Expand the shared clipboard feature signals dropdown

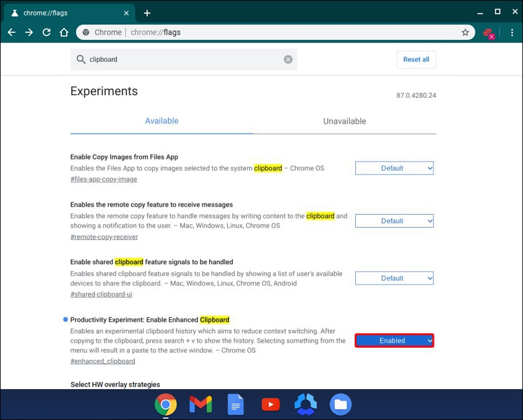(x=394, y=278)
